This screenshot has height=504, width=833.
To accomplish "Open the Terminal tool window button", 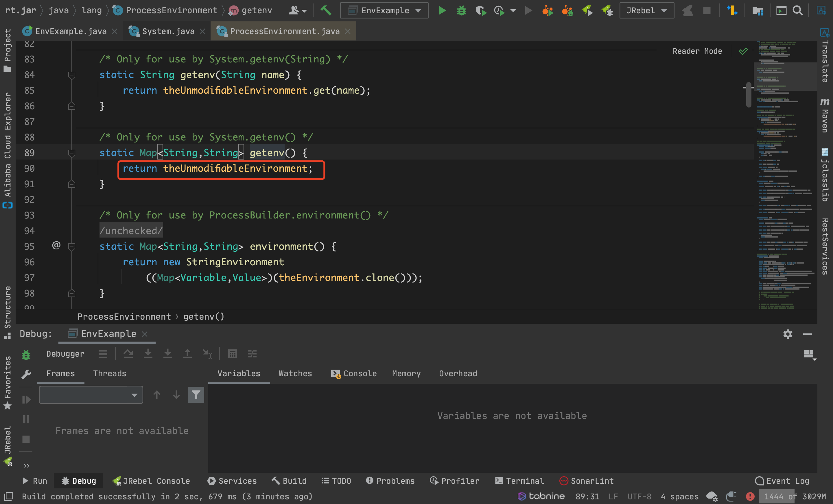I will point(519,481).
